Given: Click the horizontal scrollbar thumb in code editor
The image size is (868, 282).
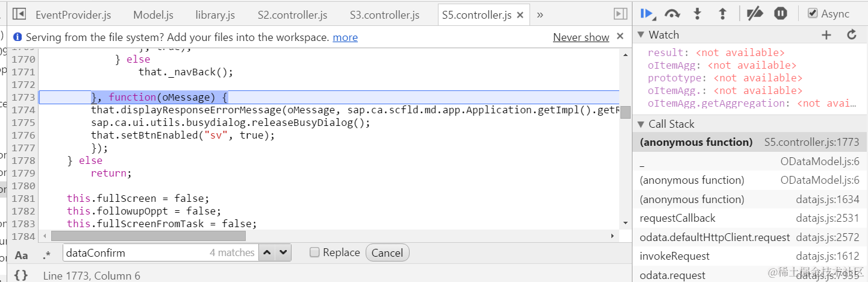Looking at the screenshot, I should click(x=148, y=236).
